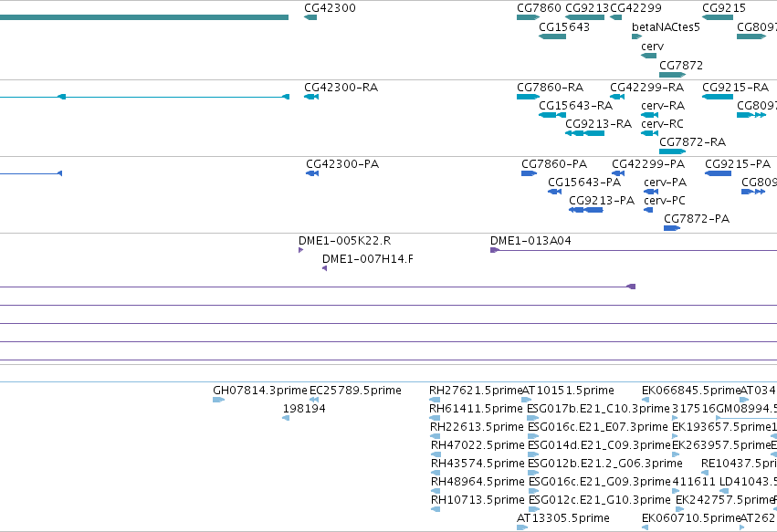Open transcript label cerv-RA
Screen dimensions: 777x532
663,106
